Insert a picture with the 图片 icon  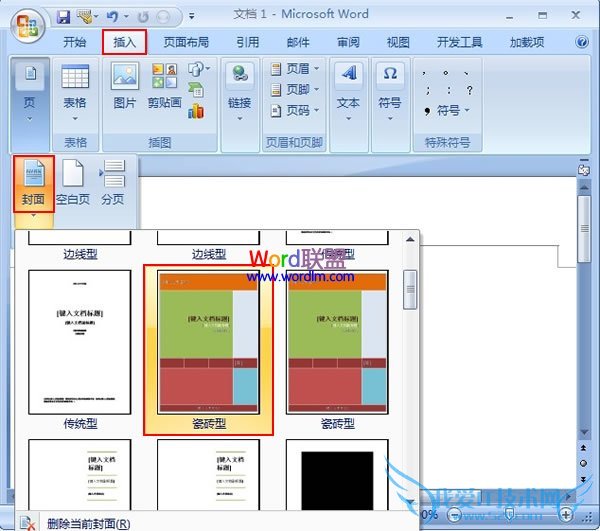[125, 76]
